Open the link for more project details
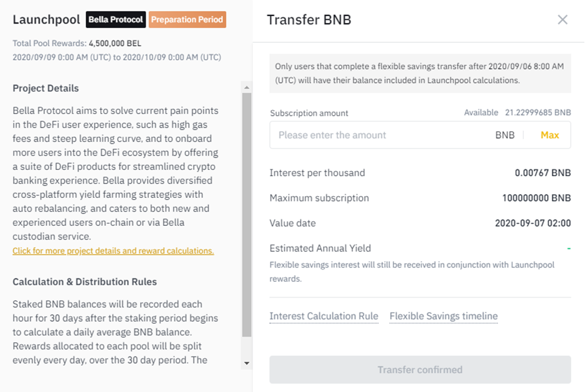Image resolution: width=585 pixels, height=392 pixels. point(113,251)
